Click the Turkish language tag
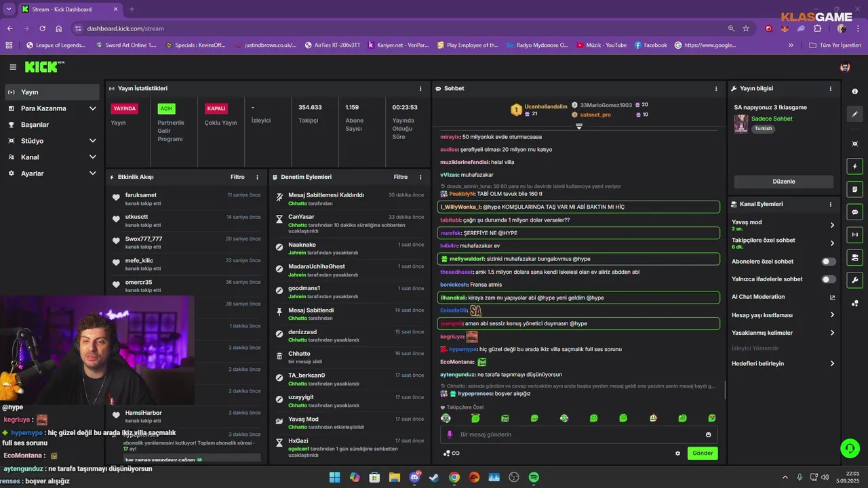Screen dimensions: 868x488 (764, 128)
